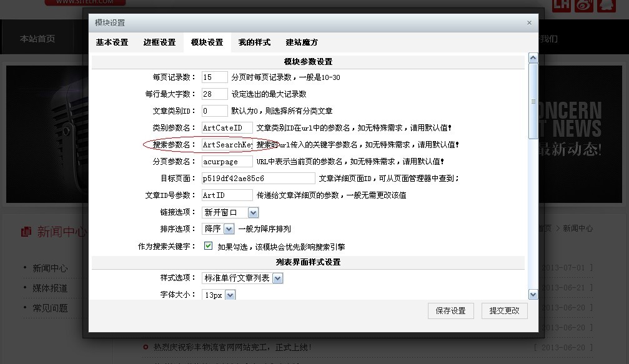Select the 模块设置 tab
The height and width of the screenshot is (364, 629).
(x=207, y=42)
